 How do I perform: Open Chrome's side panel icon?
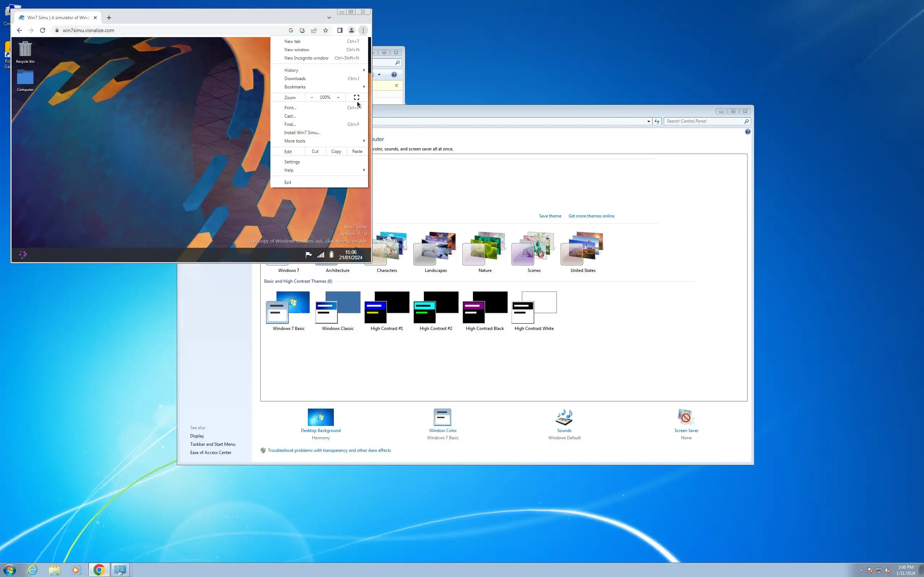339,30
